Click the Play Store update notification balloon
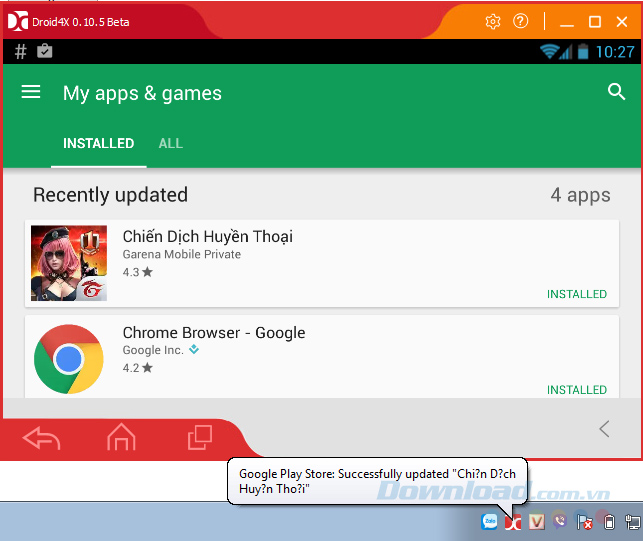The width and height of the screenshot is (643, 541). [x=378, y=480]
